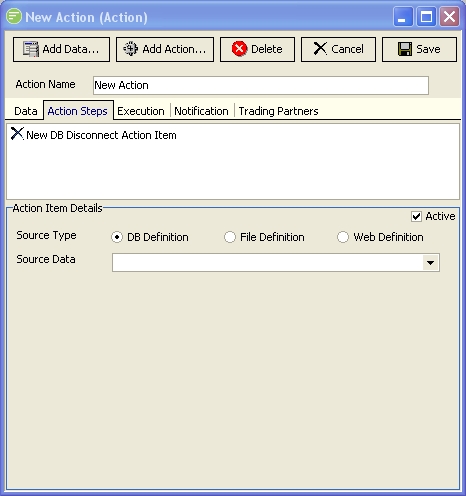
Task: Click the Save floppy disk icon
Action: pos(405,49)
